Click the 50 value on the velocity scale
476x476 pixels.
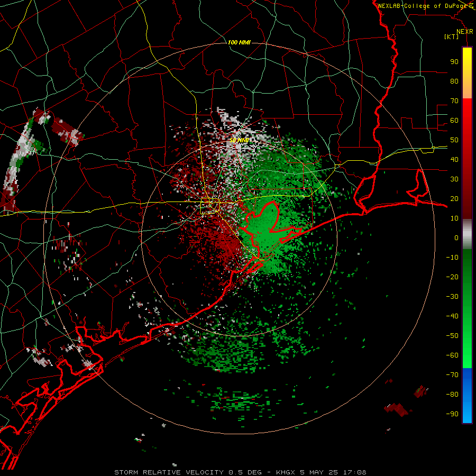(x=454, y=140)
